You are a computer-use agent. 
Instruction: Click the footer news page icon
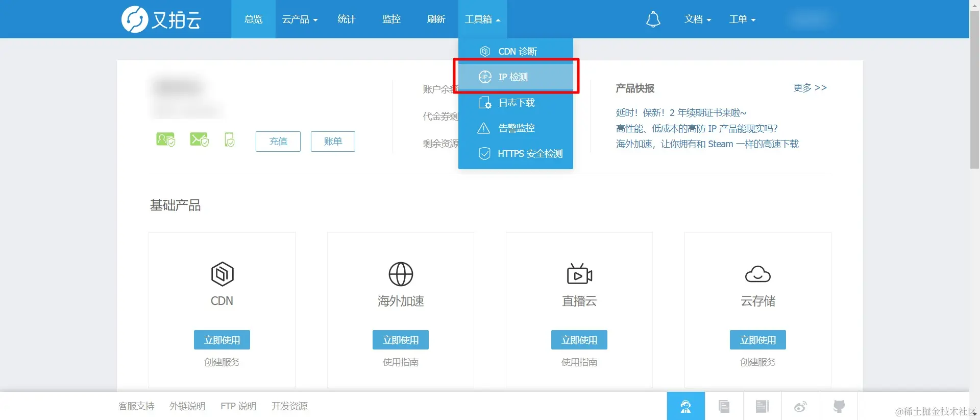pos(762,406)
